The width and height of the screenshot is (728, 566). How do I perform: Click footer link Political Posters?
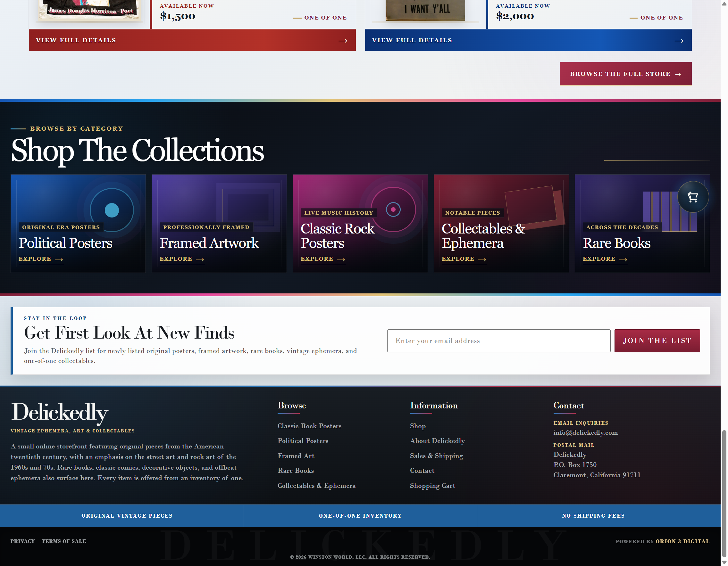tap(303, 440)
